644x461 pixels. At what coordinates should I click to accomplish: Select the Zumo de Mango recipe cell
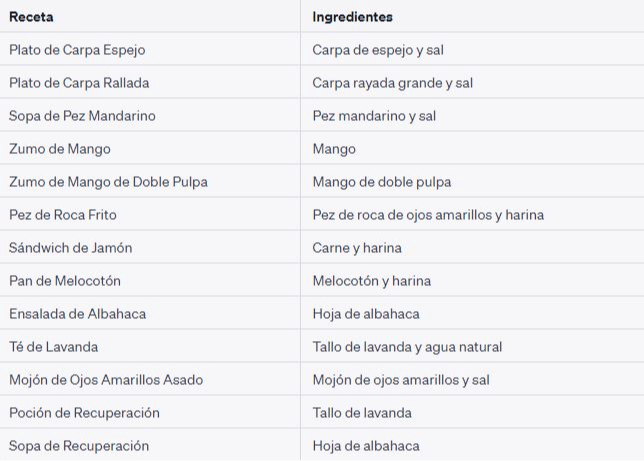60,149
